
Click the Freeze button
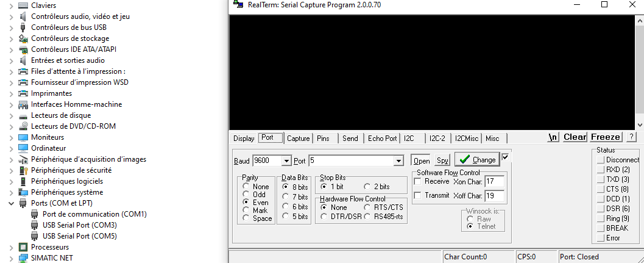[606, 137]
